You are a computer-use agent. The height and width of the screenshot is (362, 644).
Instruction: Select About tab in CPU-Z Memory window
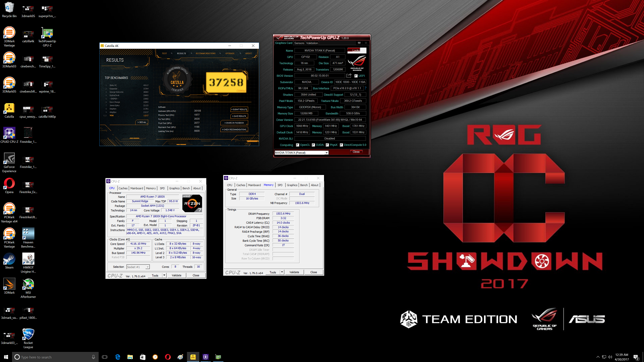[x=315, y=185]
